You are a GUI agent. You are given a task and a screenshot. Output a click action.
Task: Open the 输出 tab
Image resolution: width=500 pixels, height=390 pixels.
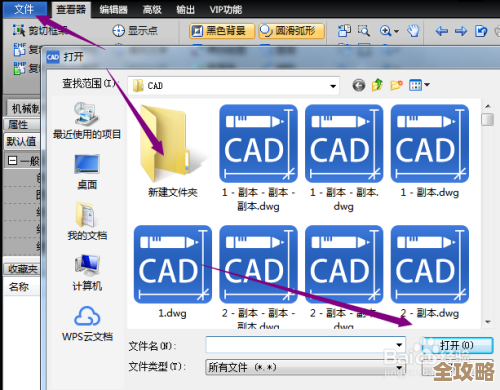185,10
